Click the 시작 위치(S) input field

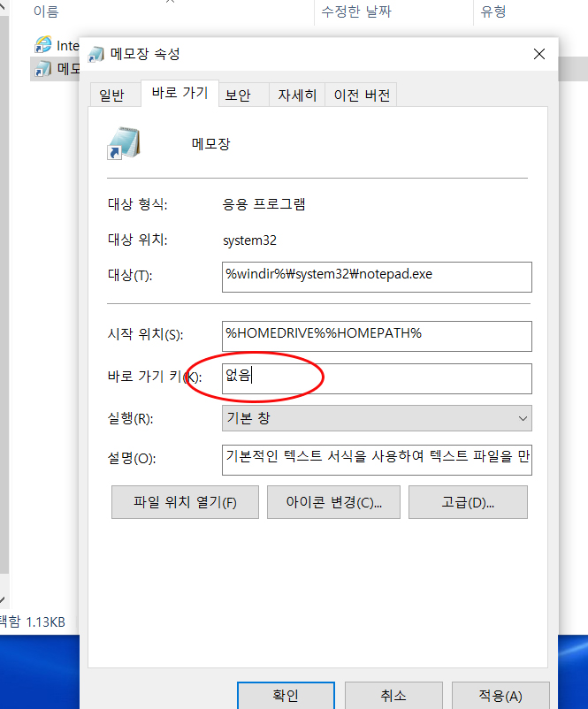[x=377, y=336]
